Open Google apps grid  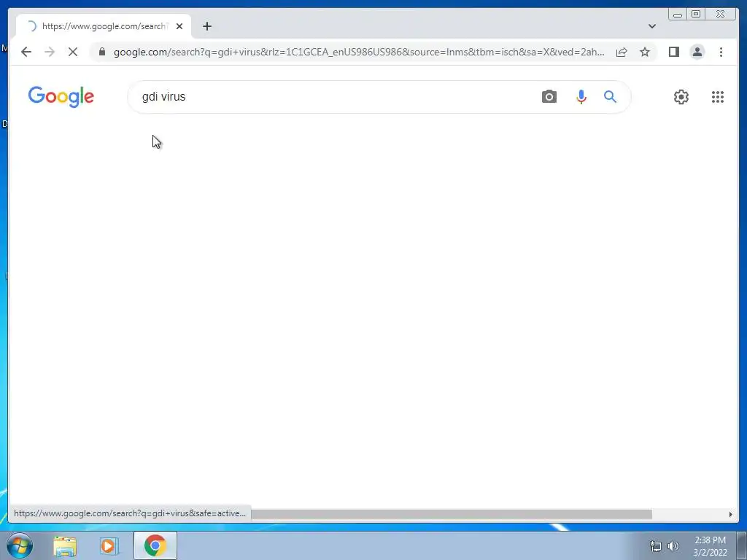(718, 97)
